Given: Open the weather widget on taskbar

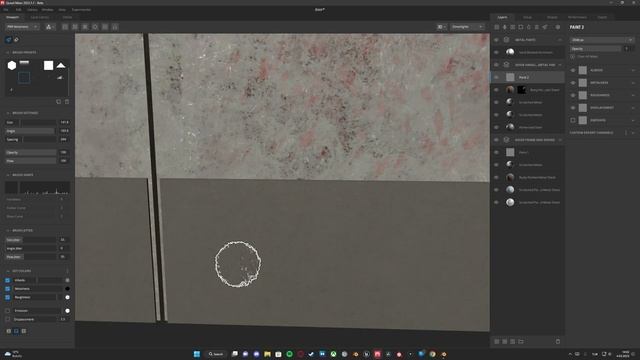Looking at the screenshot, I should [x=13, y=354].
